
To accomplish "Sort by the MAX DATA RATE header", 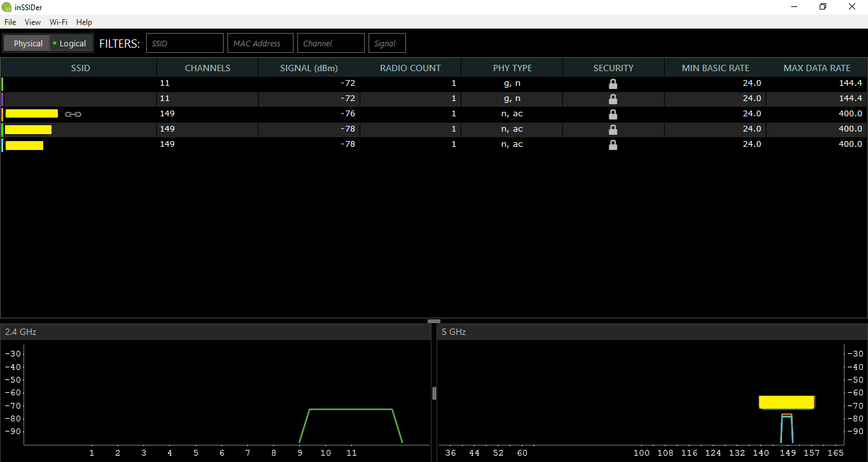I will (817, 68).
